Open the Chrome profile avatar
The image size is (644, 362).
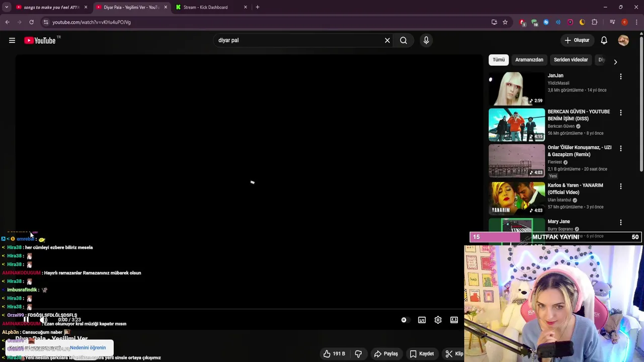(x=624, y=22)
